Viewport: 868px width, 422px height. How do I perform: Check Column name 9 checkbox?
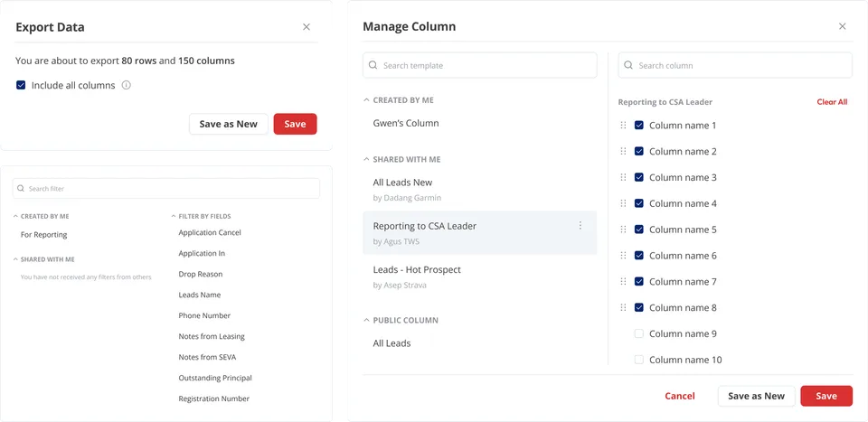click(x=639, y=333)
